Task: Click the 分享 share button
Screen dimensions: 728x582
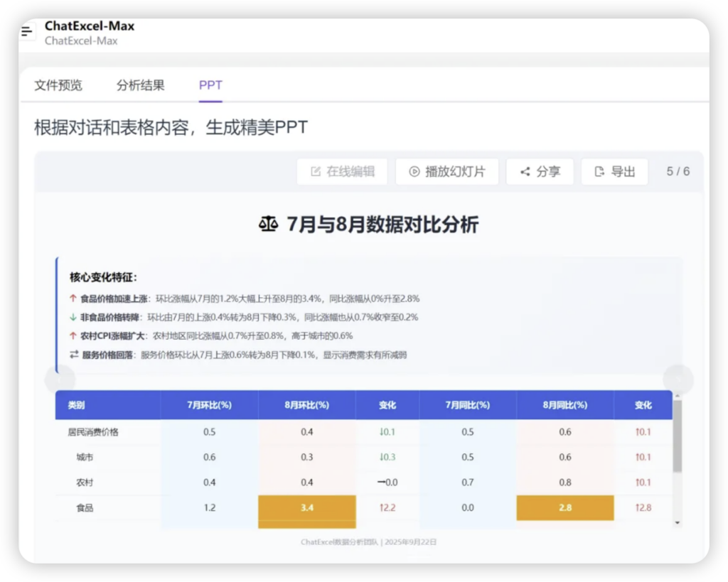Action: pyautogui.click(x=540, y=171)
